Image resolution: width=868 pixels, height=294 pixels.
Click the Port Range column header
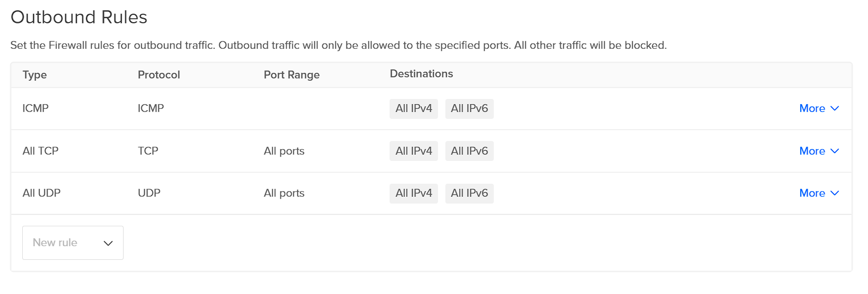pos(292,75)
